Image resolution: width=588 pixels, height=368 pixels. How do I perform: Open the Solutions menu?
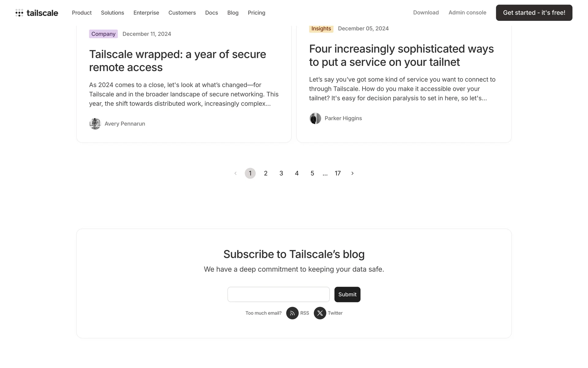coord(112,13)
